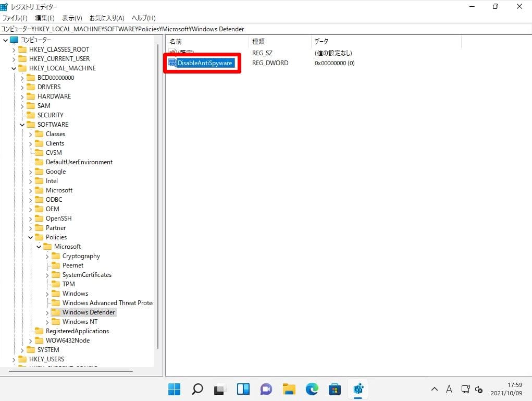Select the SAM folder icon
Viewport: 532px width, 401px height.
point(31,106)
